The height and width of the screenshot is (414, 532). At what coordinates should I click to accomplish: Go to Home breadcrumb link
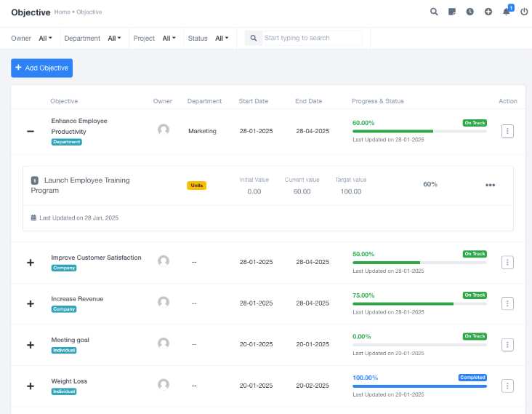click(63, 12)
